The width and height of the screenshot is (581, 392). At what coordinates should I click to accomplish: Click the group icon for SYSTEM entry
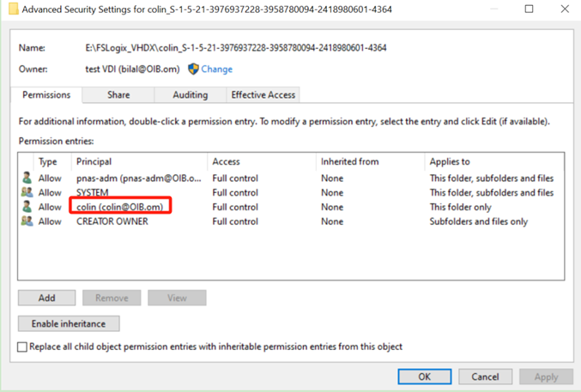coord(27,193)
